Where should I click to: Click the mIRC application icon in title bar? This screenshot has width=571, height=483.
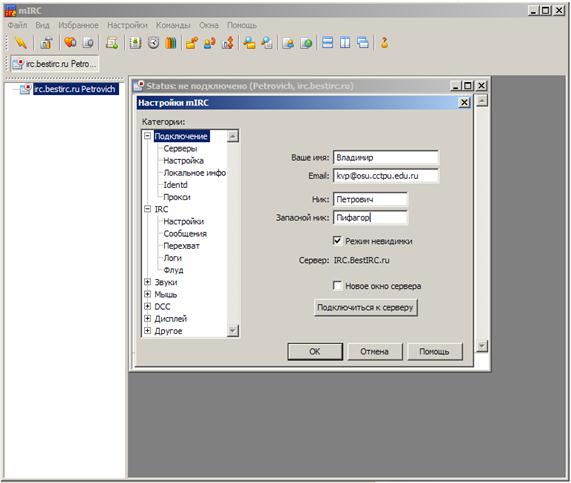point(11,11)
